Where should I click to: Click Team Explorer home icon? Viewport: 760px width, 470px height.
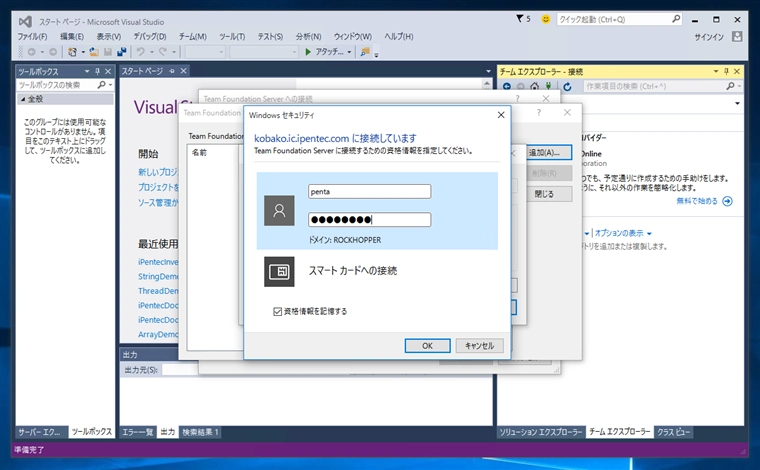pyautogui.click(x=534, y=86)
